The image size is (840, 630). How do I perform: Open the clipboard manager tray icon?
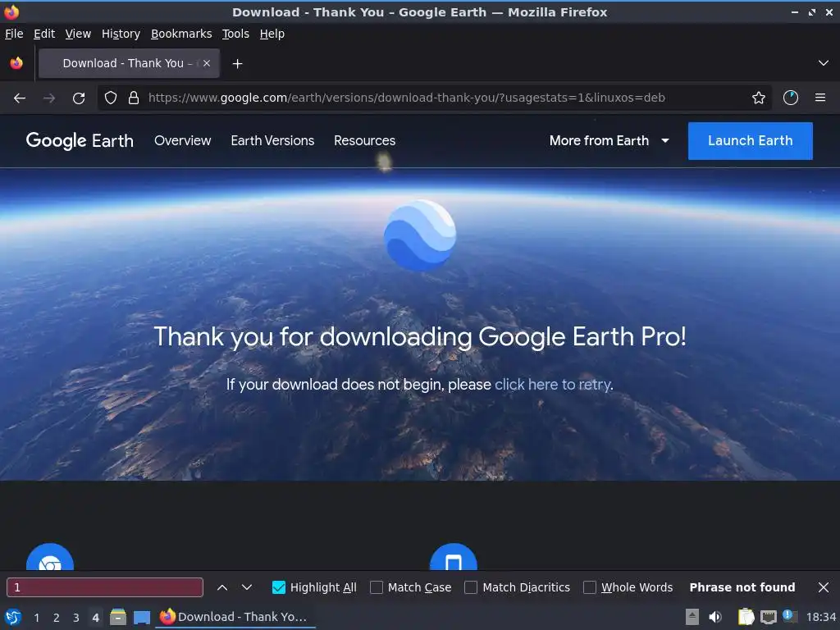[x=746, y=617]
